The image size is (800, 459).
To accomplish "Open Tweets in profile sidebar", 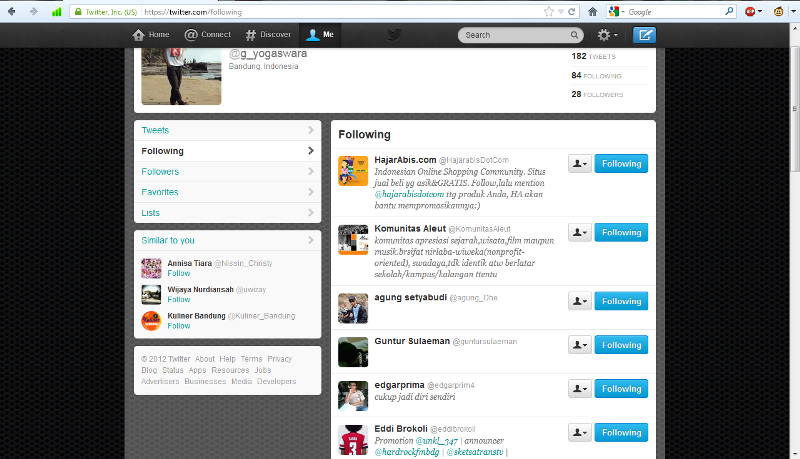I will [x=228, y=131].
